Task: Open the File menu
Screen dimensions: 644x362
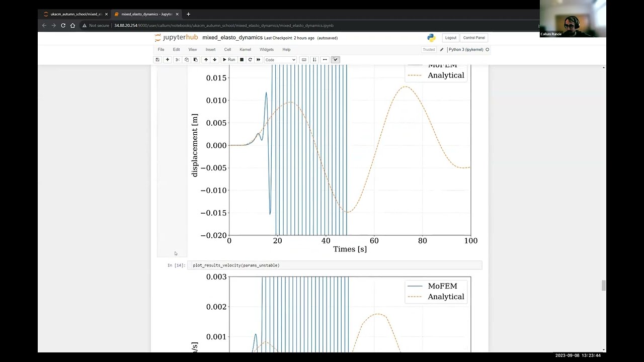Action: pyautogui.click(x=161, y=49)
